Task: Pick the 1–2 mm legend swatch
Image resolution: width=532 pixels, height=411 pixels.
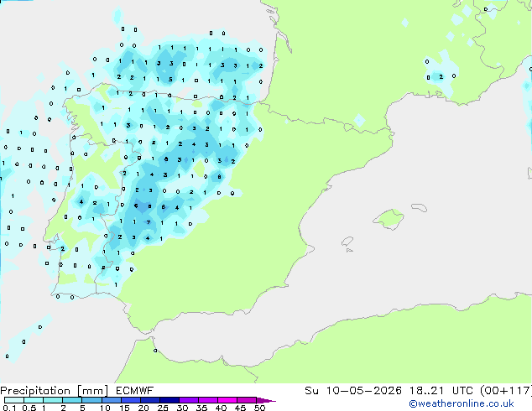Action: coord(53,400)
